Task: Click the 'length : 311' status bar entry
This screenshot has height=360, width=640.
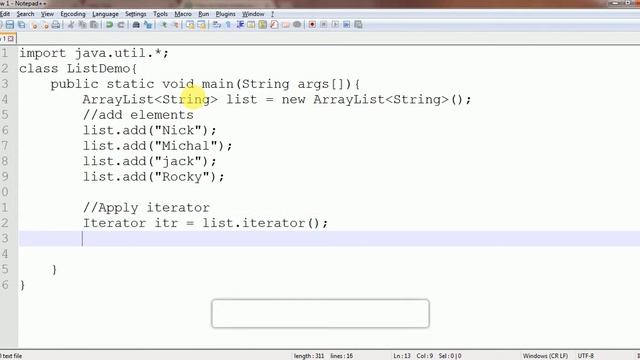Action: (309, 356)
